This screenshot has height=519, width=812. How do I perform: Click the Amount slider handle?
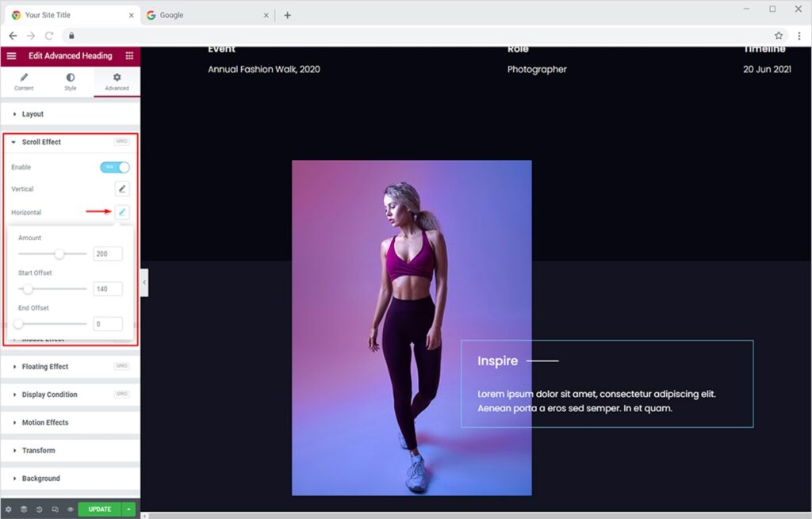tap(59, 254)
